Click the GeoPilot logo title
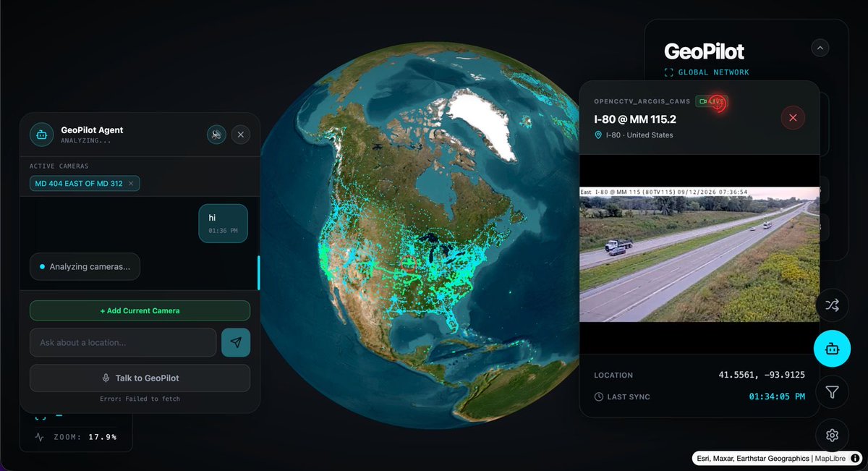The width and height of the screenshot is (868, 471). (x=704, y=51)
